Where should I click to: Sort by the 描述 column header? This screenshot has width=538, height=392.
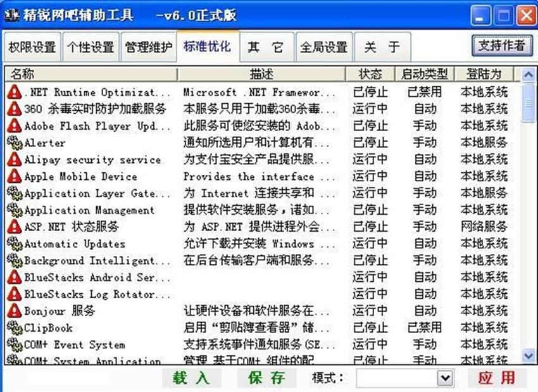pos(261,74)
